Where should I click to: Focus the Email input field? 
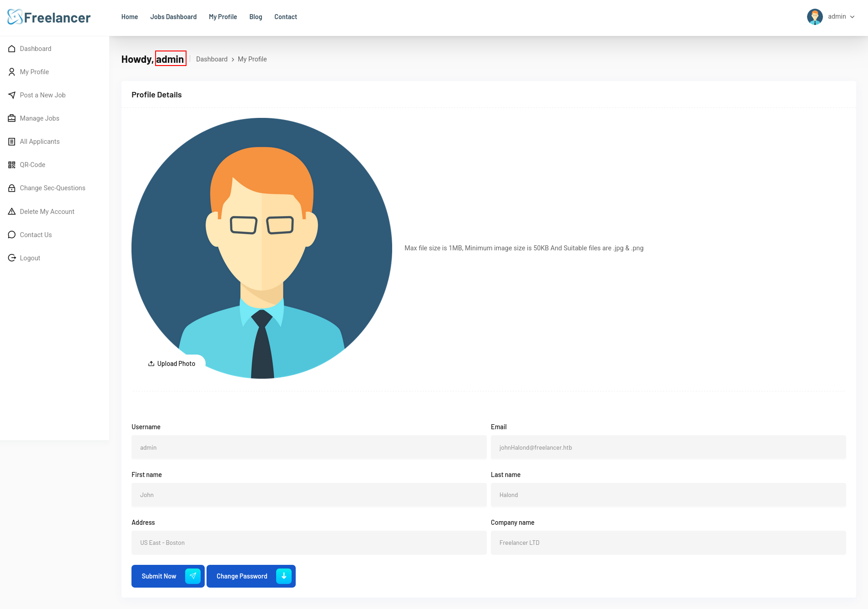click(668, 447)
